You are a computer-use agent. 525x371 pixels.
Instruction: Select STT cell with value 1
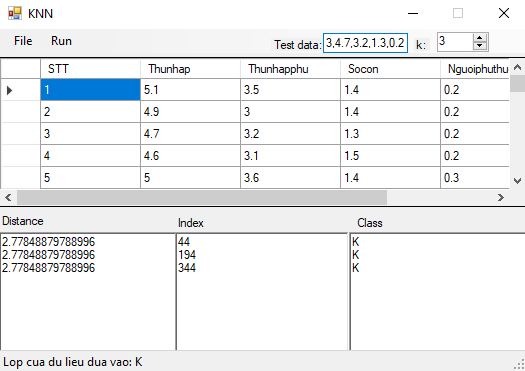pos(90,90)
